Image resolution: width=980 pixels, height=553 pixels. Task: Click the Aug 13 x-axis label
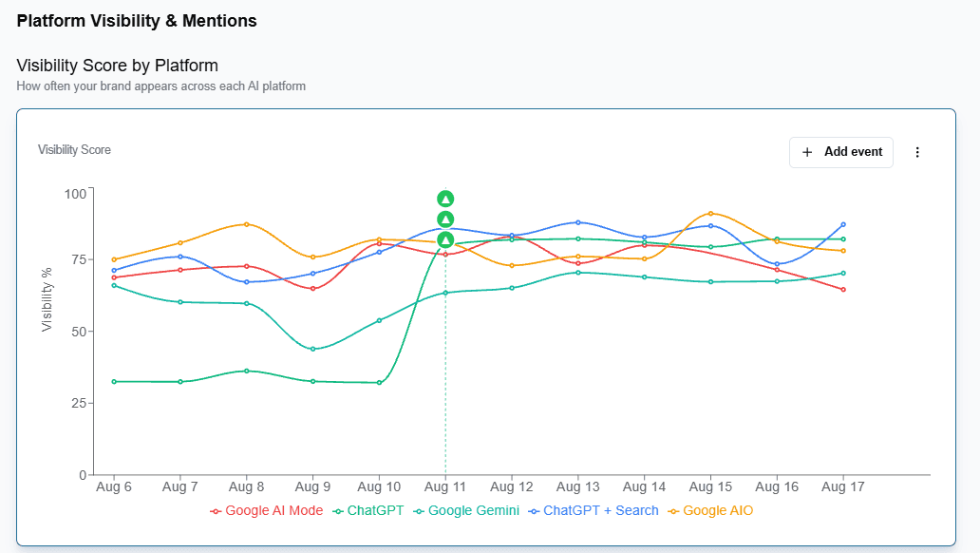(x=577, y=486)
